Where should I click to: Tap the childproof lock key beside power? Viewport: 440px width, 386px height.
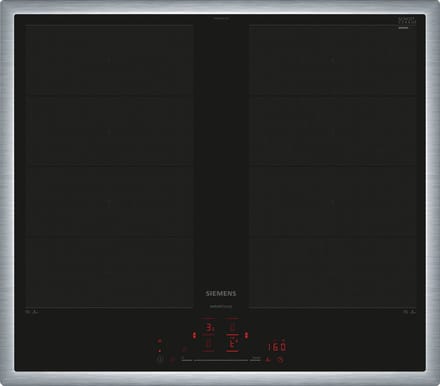coord(172,359)
